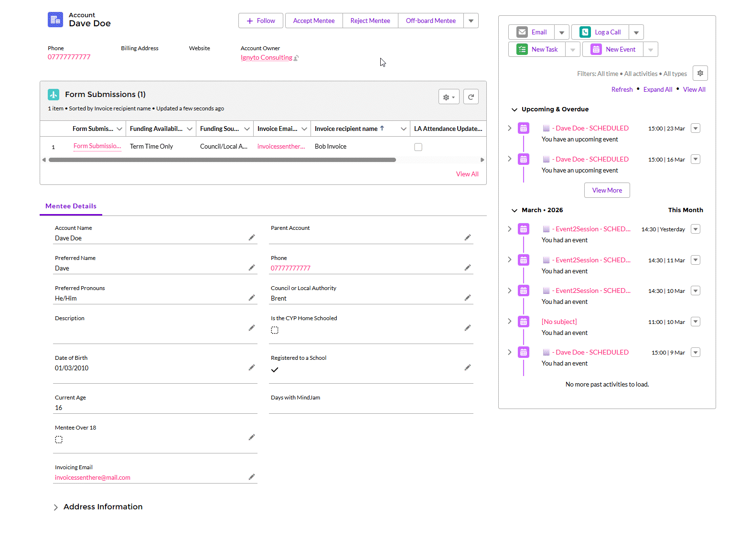
Task: Collapse March 2026 section
Action: [514, 210]
